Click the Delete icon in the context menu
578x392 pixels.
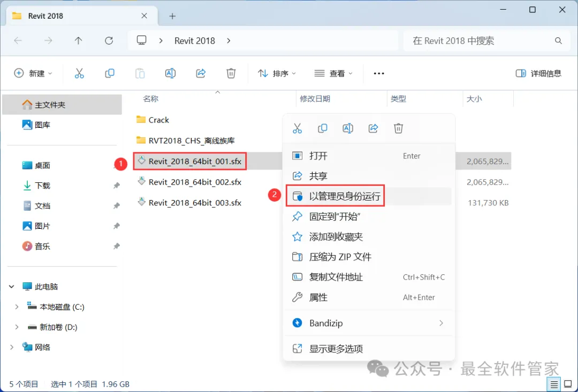tap(398, 128)
